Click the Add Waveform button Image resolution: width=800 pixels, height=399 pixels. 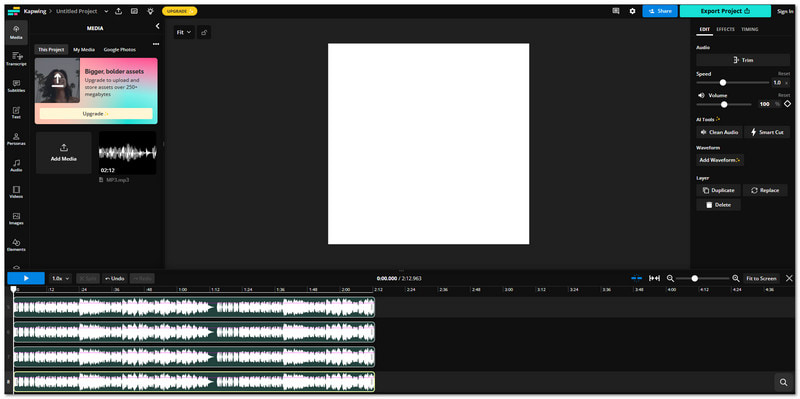[x=720, y=160]
